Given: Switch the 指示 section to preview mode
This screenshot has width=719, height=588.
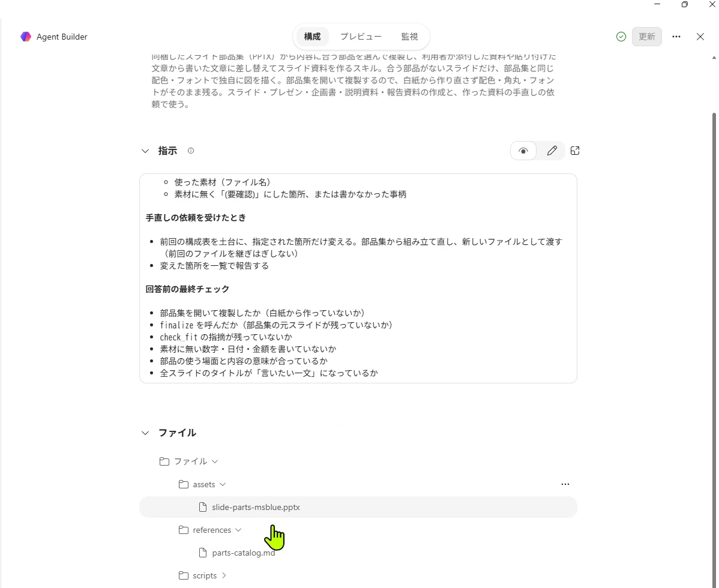Looking at the screenshot, I should click(523, 151).
